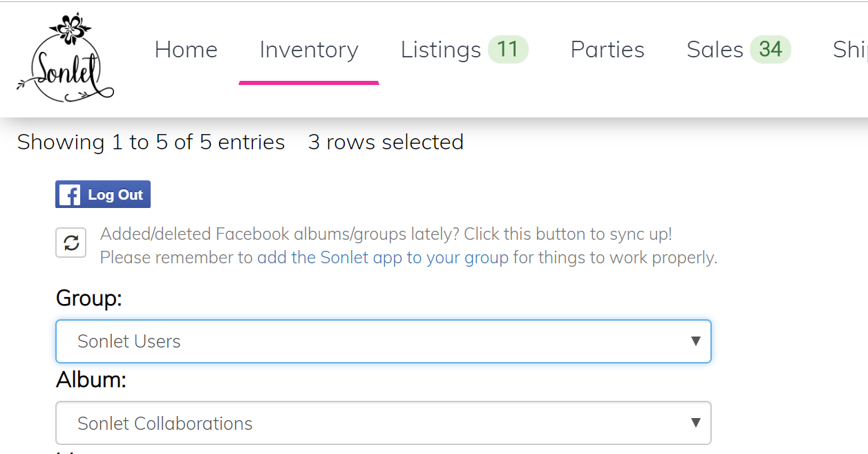The height and width of the screenshot is (454, 868).
Task: Click the "3 rows selected" text
Action: [x=386, y=142]
